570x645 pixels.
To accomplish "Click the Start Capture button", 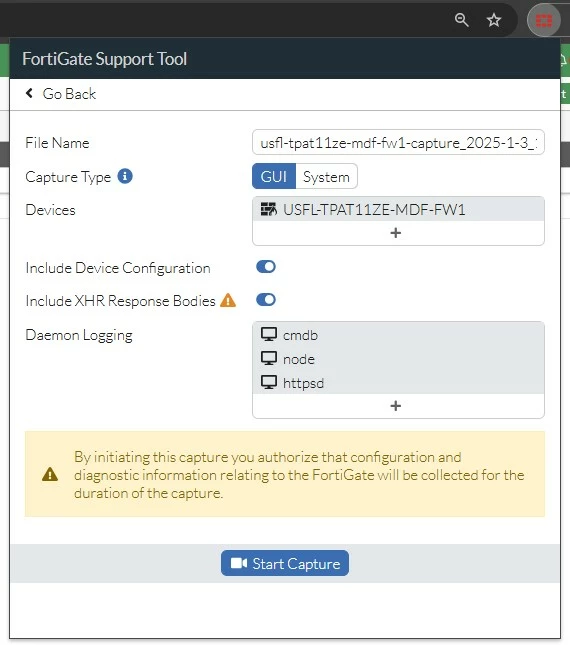I will click(285, 563).
